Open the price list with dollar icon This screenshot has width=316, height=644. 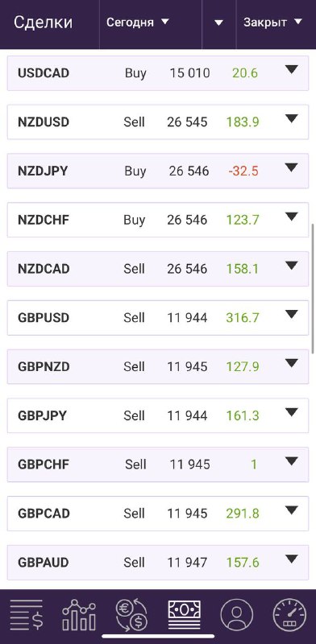click(x=27, y=615)
